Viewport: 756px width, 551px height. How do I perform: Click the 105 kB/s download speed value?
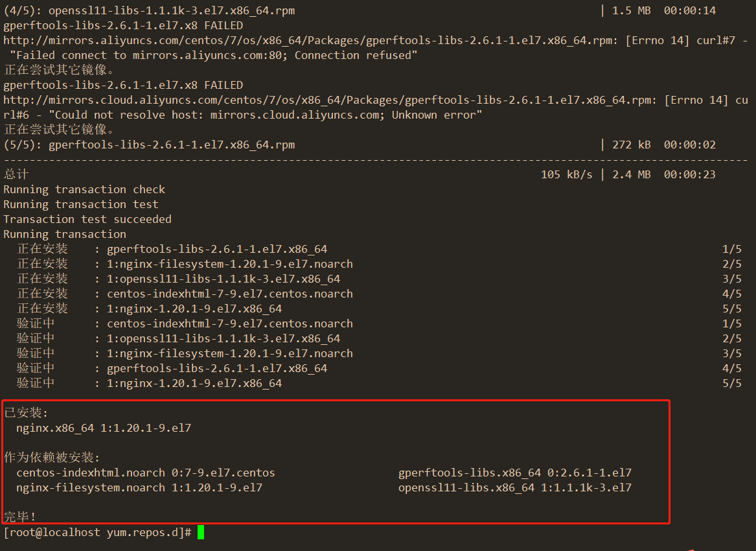pyautogui.click(x=567, y=174)
